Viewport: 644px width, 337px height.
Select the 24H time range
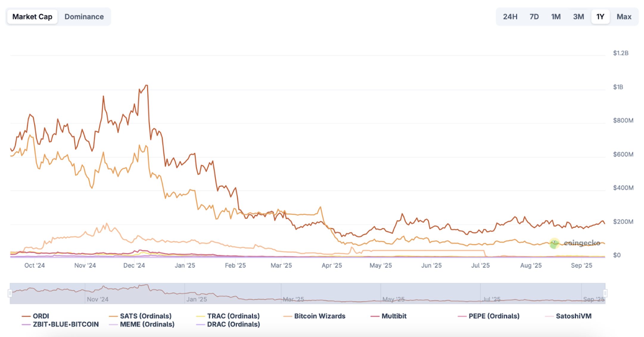tap(510, 17)
